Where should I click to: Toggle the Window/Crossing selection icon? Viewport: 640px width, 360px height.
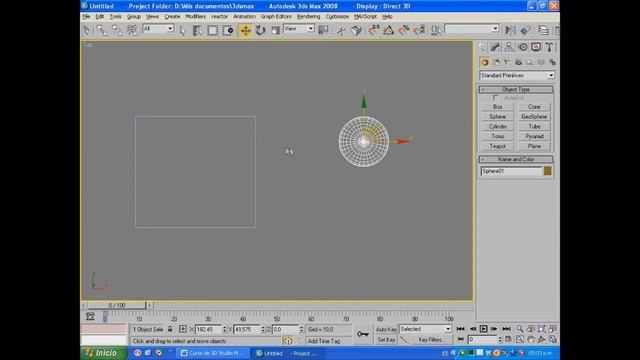228,30
